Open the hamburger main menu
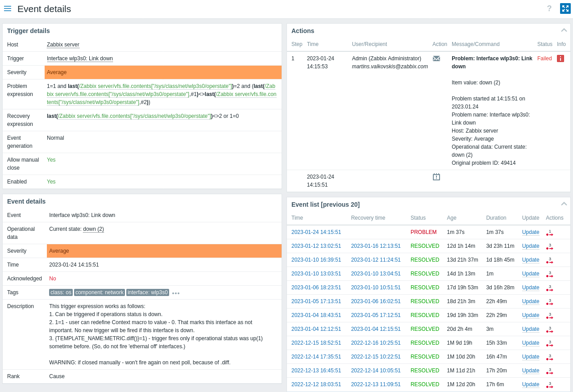The height and width of the screenshot is (392, 573). tap(8, 8)
